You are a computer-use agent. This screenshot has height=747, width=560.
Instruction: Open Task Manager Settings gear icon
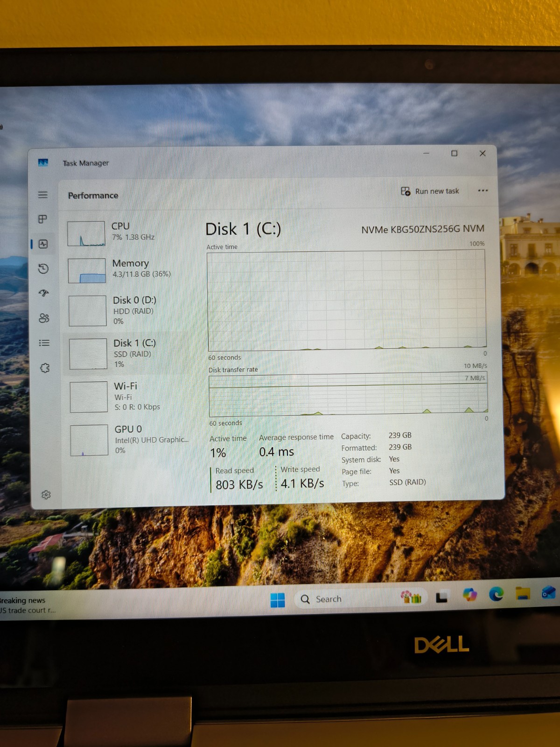click(x=46, y=494)
